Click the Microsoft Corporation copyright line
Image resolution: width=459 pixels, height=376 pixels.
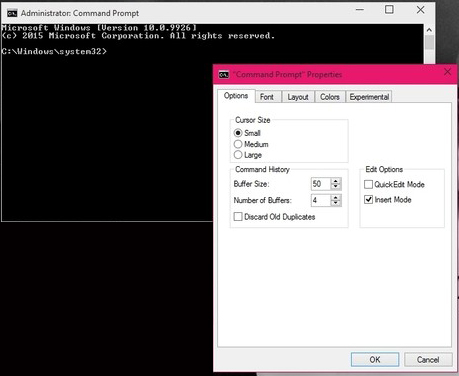point(138,36)
